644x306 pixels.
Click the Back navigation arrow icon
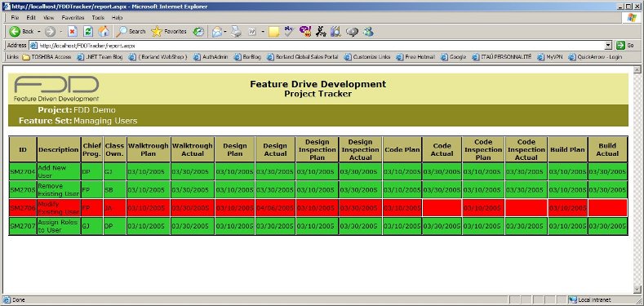click(15, 31)
